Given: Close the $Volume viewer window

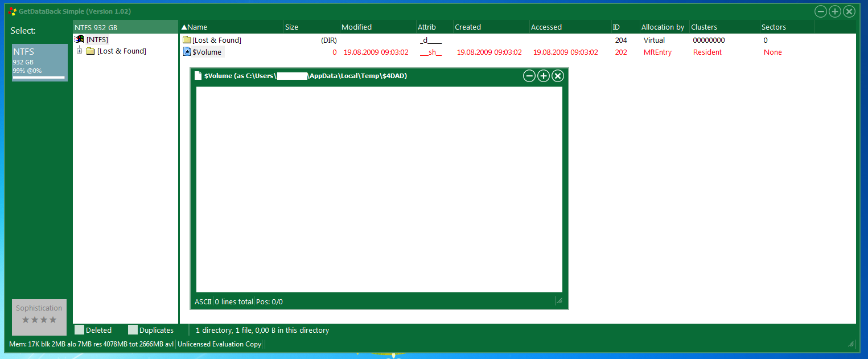Looking at the screenshot, I should click(x=558, y=76).
